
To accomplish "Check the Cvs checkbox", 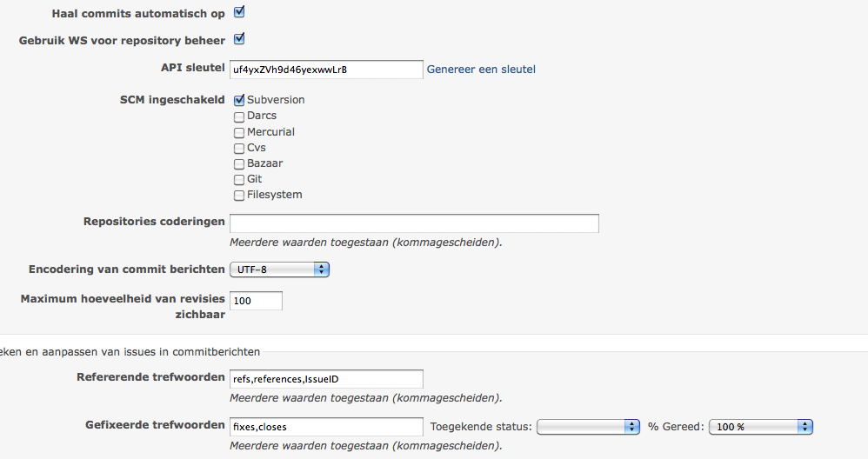I will point(239,148).
